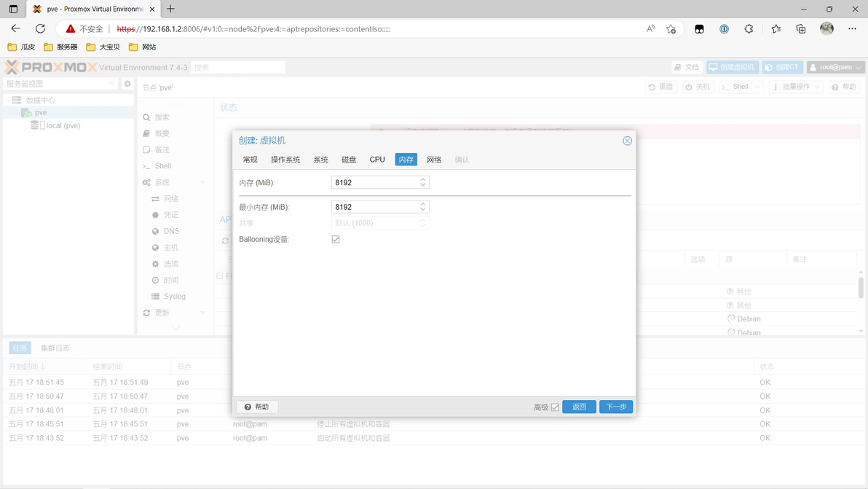Open the 服务器视图 view dropdown
This screenshot has height=489, width=868.
tap(60, 84)
